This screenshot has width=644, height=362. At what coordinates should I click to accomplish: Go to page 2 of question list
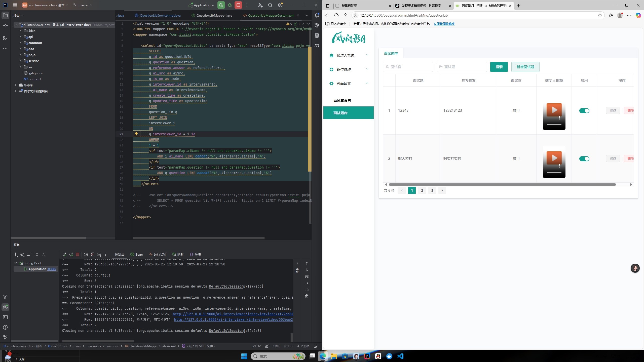[422, 190]
